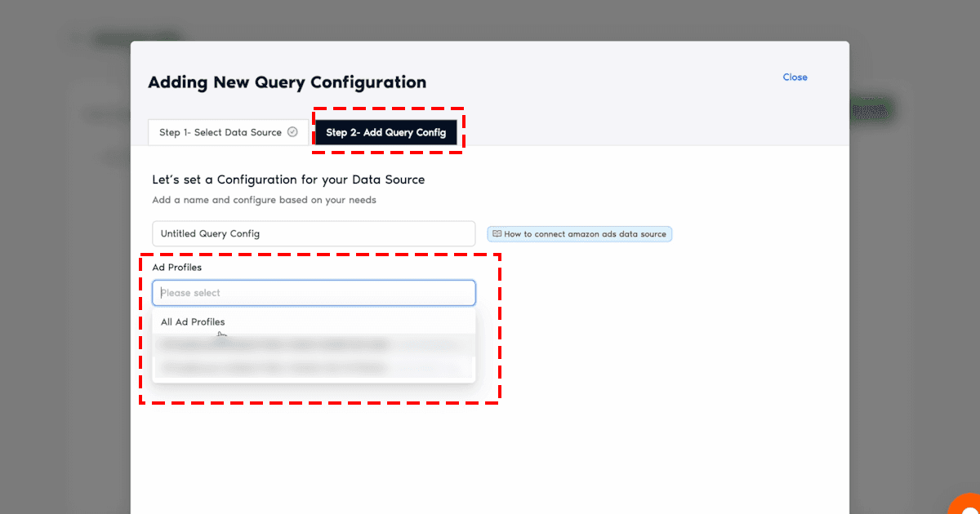Focus the Untitled Query Config name field
The height and width of the screenshot is (514, 980).
(x=314, y=233)
